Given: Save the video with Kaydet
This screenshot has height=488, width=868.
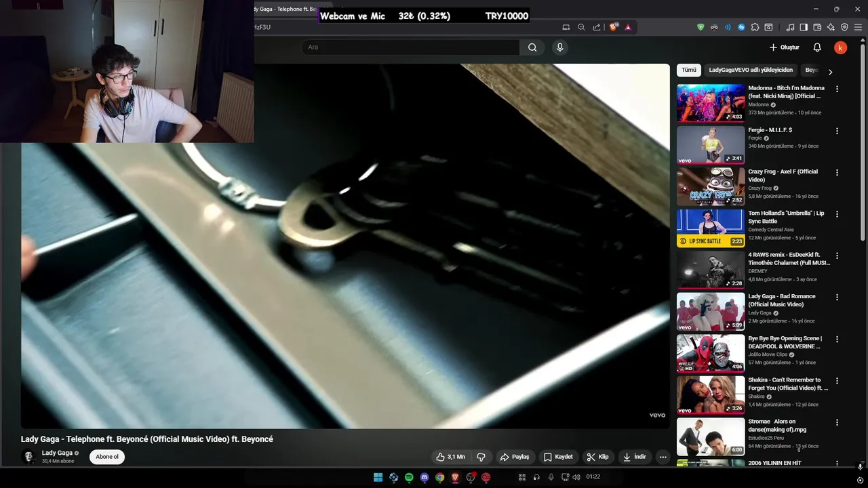Looking at the screenshot, I should (558, 457).
